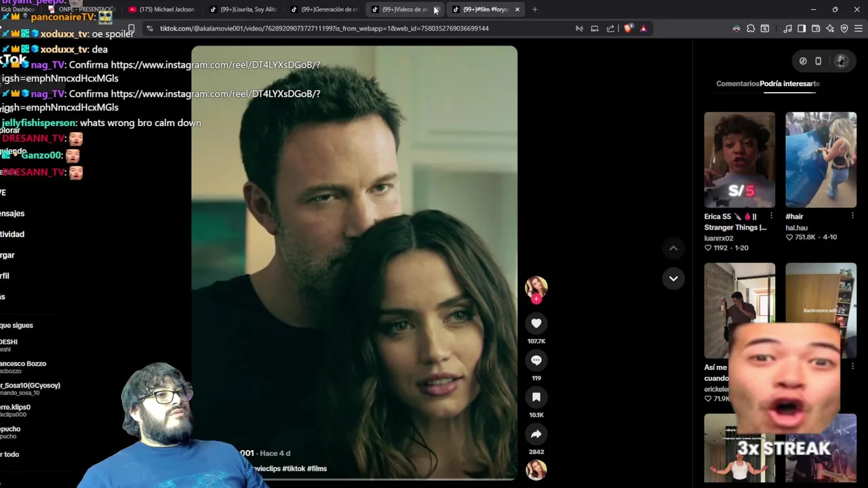Viewport: 868px width, 488px height.
Task: Open the extensions puzzle icon
Action: pyautogui.click(x=751, y=28)
